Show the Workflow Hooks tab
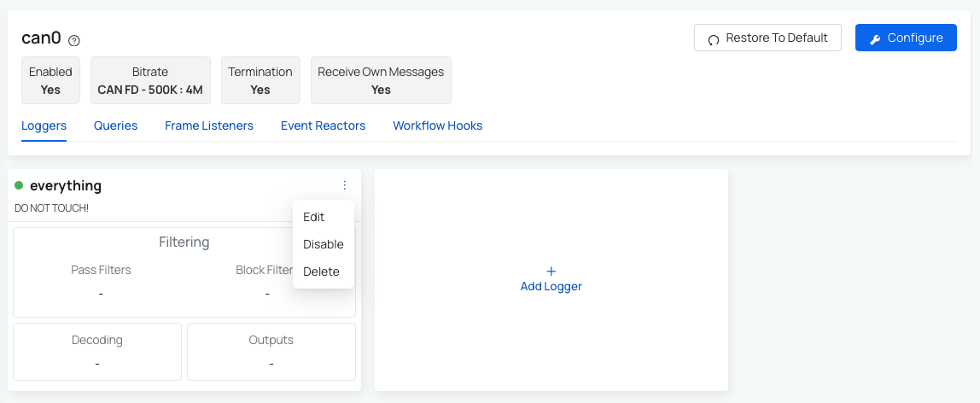980x403 pixels. point(437,126)
